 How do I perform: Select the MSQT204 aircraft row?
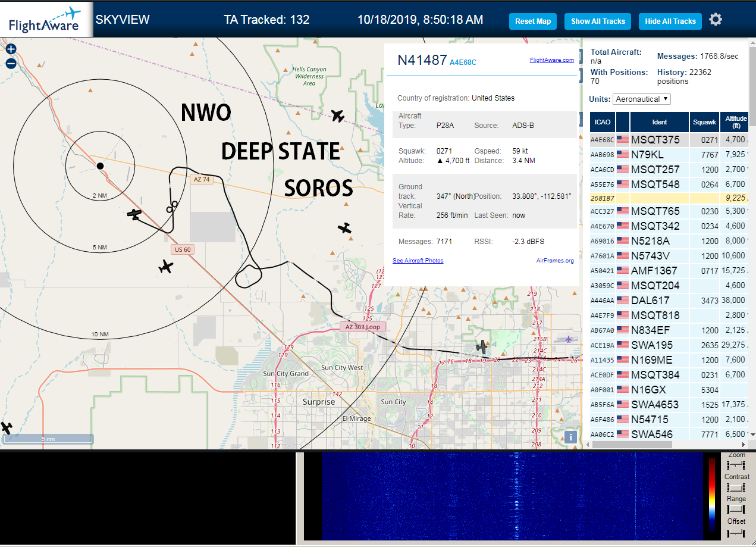pos(669,286)
